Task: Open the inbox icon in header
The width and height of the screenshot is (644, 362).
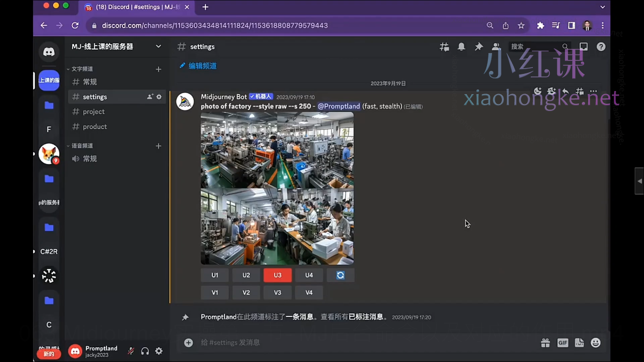Action: 584,47
